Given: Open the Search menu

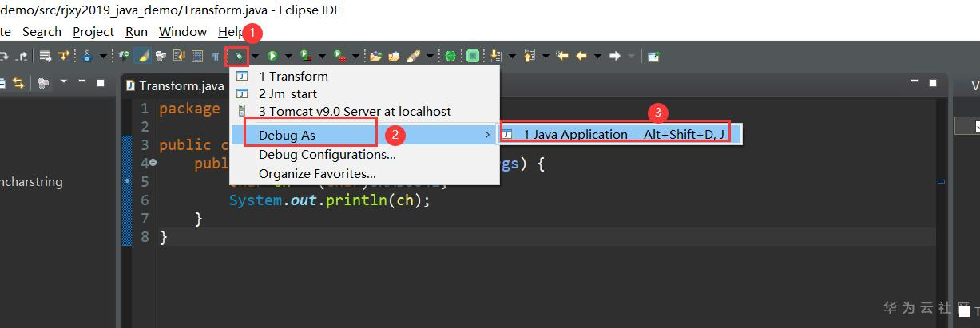Looking at the screenshot, I should (x=42, y=32).
